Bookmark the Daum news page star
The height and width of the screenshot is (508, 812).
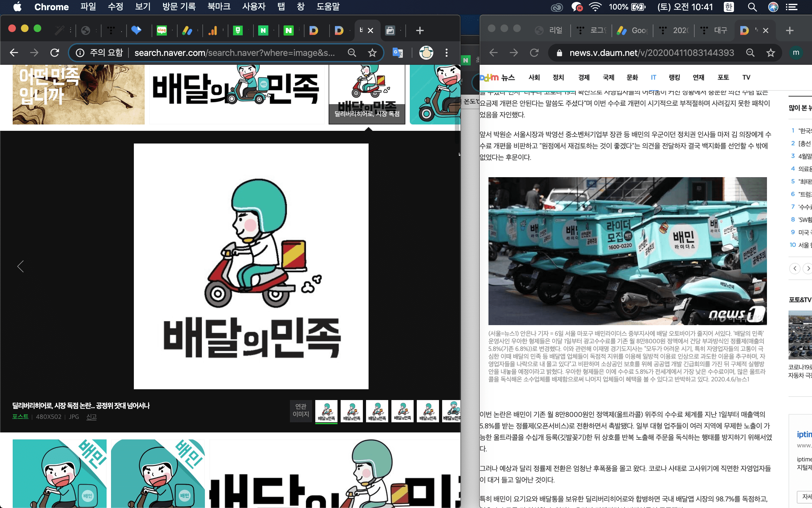[771, 53]
